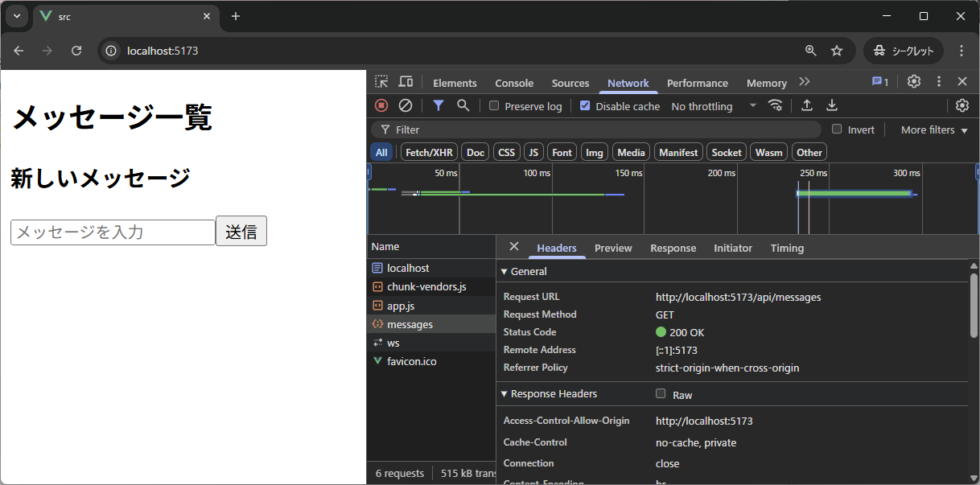Filter by Img requests
Image resolution: width=980 pixels, height=485 pixels.
tap(595, 152)
